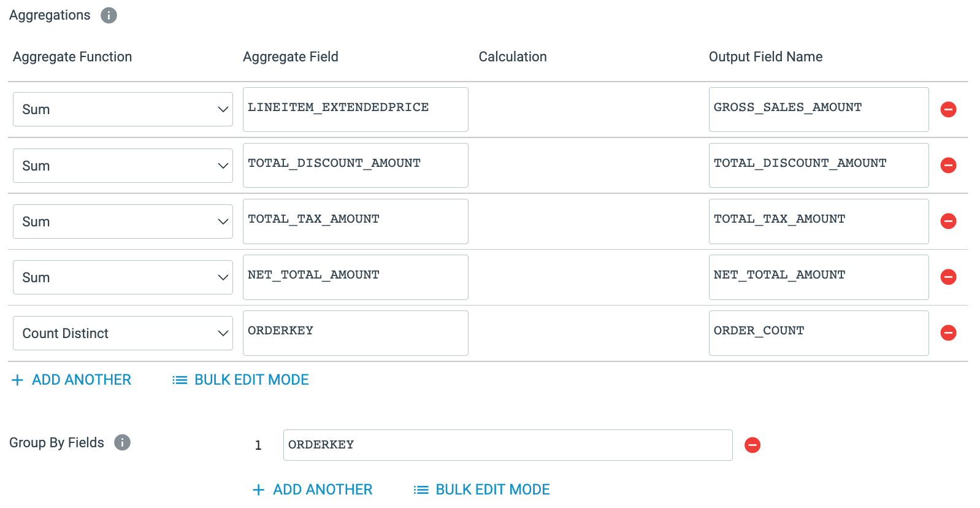Select the ORDERKEY group by input field
The height and width of the screenshot is (508, 980).
point(507,445)
